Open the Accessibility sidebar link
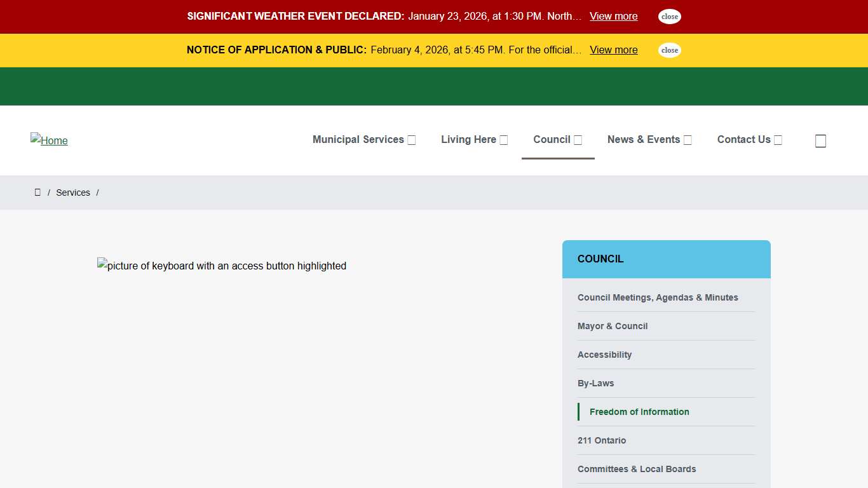 point(604,355)
